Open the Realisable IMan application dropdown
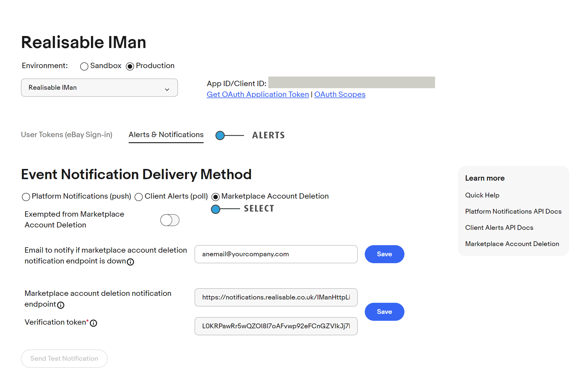Image resolution: width=588 pixels, height=382 pixels. [x=99, y=88]
